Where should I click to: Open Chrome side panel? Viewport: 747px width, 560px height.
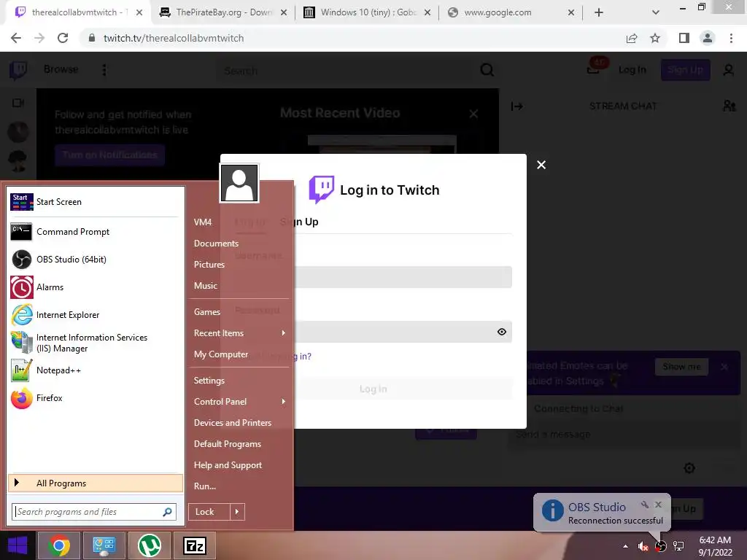tap(684, 38)
